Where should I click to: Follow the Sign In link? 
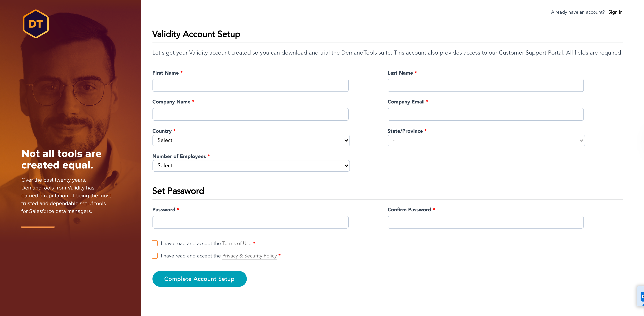coord(615,12)
